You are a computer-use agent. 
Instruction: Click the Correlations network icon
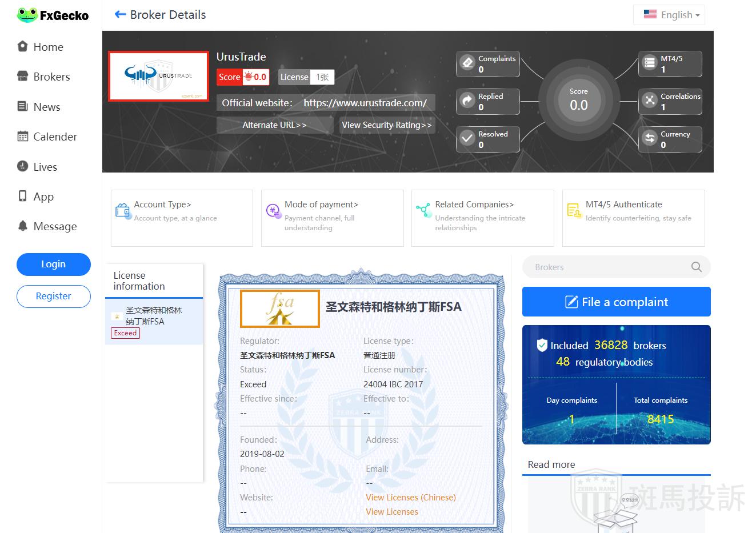point(650,101)
